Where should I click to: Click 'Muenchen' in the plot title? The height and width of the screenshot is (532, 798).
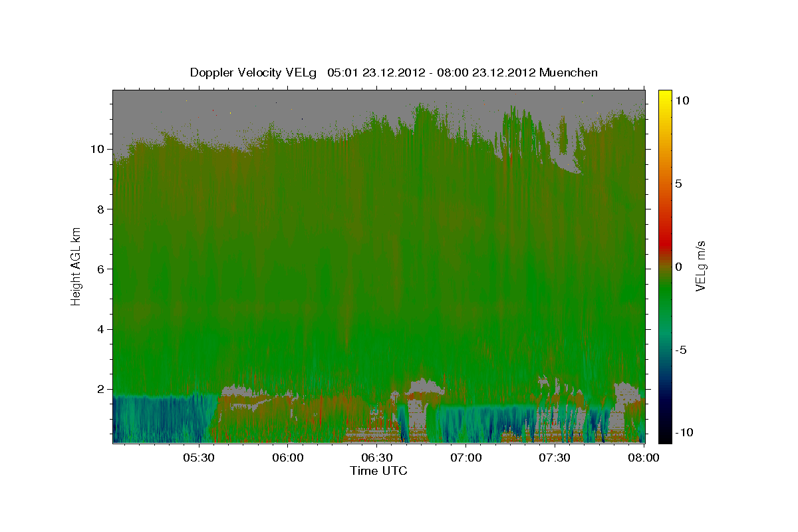[569, 72]
